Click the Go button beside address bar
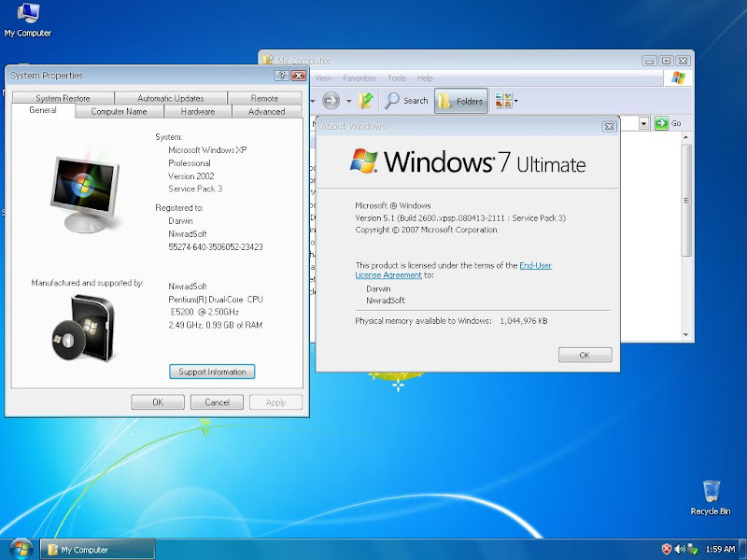The image size is (747, 560). point(669,123)
